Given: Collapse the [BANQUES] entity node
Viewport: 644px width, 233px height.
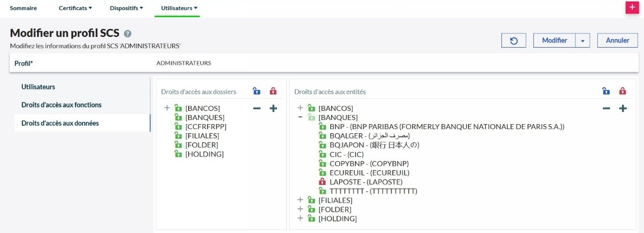Looking at the screenshot, I should coord(300,118).
